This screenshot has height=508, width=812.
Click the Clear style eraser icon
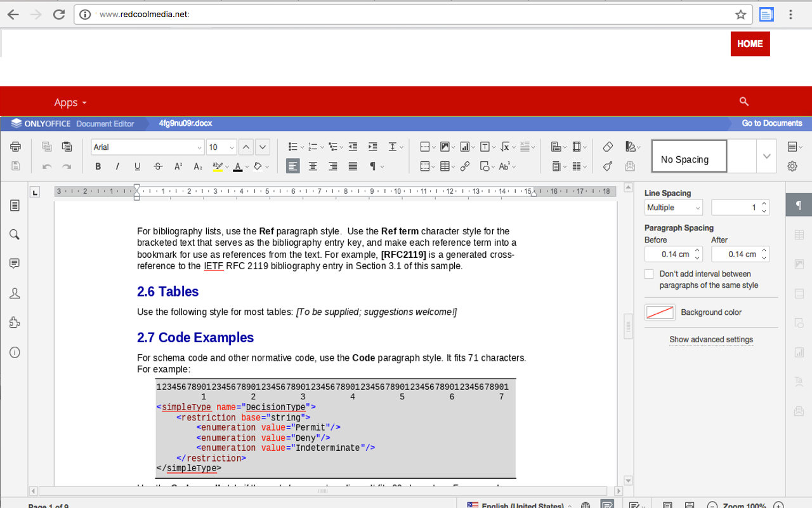click(x=608, y=147)
